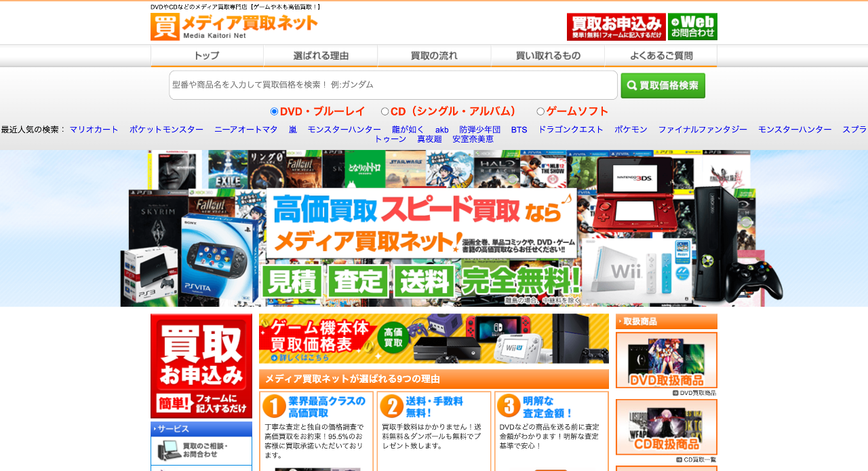Image resolution: width=868 pixels, height=471 pixels.
Task: Select the CD（シングル・アルバム） radio button
Action: 384,111
